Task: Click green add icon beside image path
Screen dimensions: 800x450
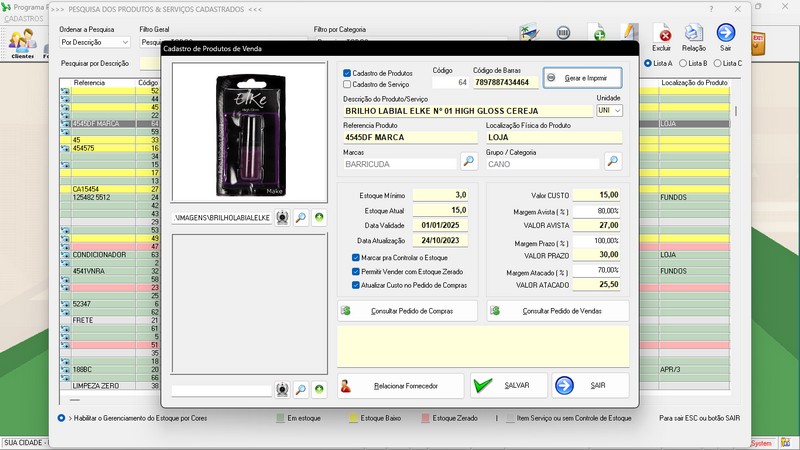Action: pos(319,218)
